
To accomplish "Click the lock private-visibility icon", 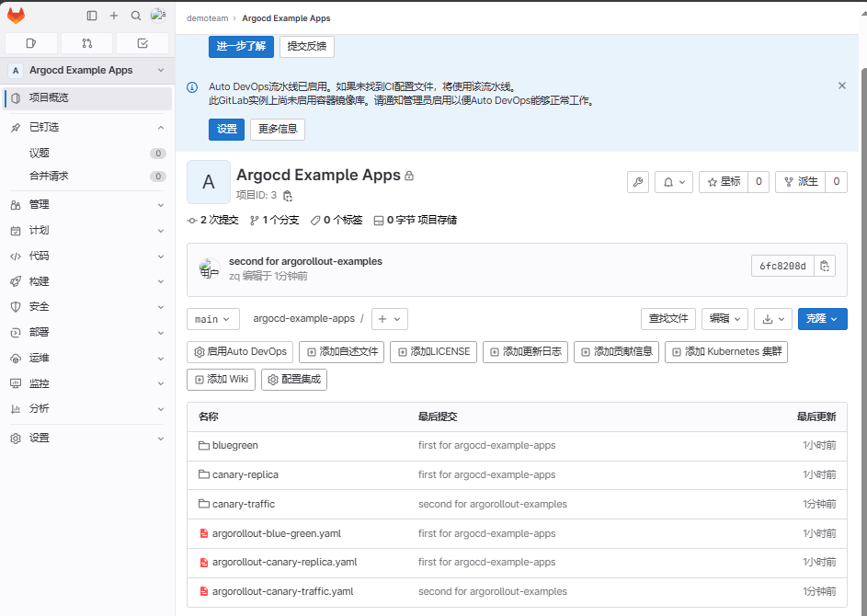I will coord(409,176).
